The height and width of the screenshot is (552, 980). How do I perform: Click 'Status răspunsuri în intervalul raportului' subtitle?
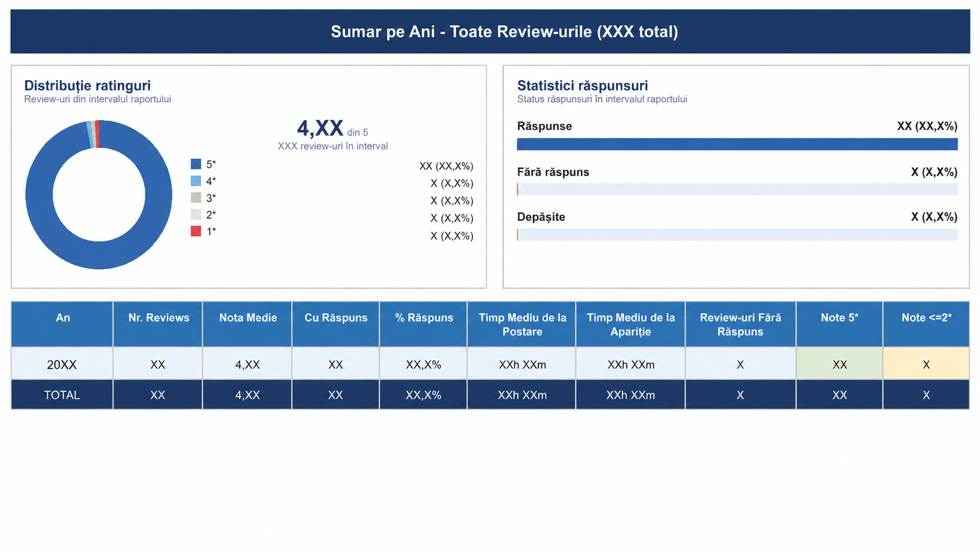tap(602, 99)
